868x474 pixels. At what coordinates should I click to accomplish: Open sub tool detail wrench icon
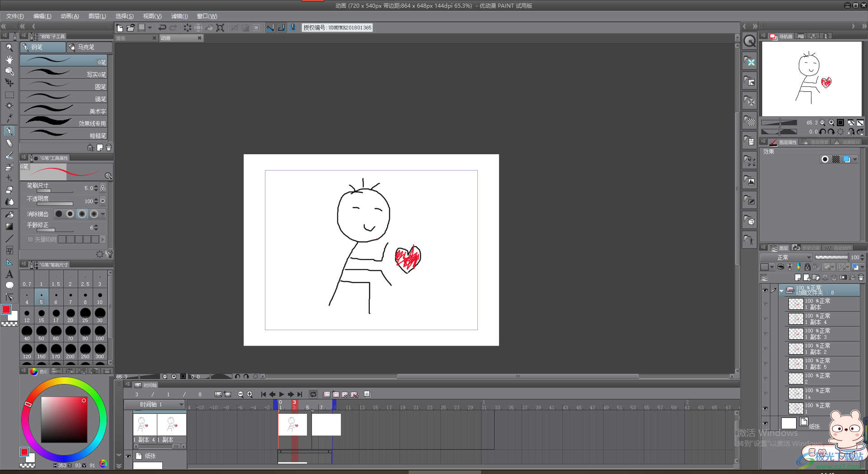pos(109,254)
